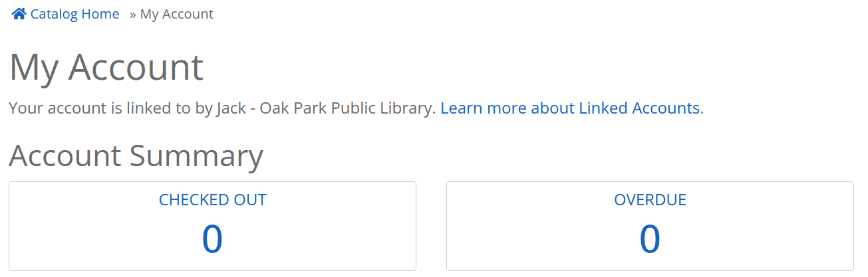Click the large My Account heading
The image size is (868, 277).
coord(106,67)
